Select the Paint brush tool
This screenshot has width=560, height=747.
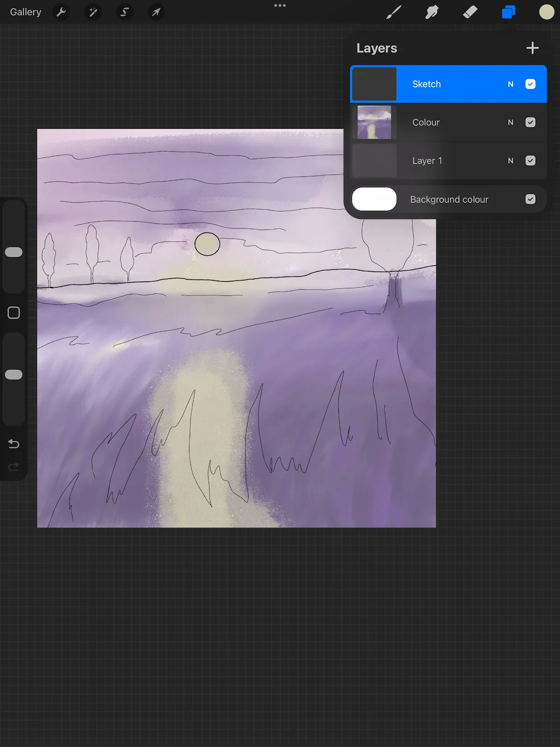click(x=393, y=12)
